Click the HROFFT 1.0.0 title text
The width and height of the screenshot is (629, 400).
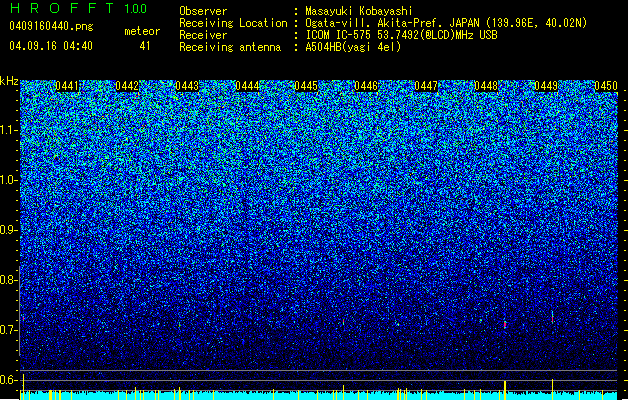tap(78, 8)
